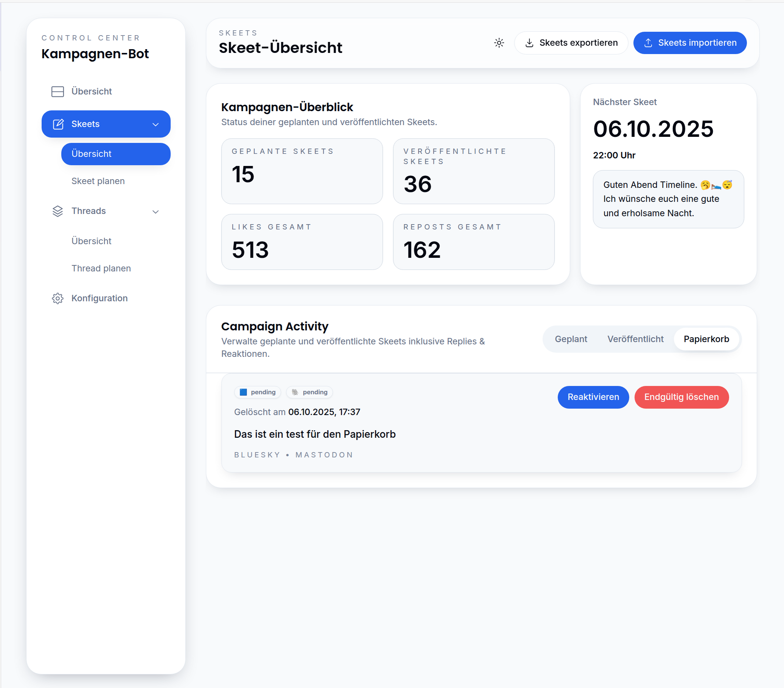Click the Konfiguration gear icon

coord(57,298)
